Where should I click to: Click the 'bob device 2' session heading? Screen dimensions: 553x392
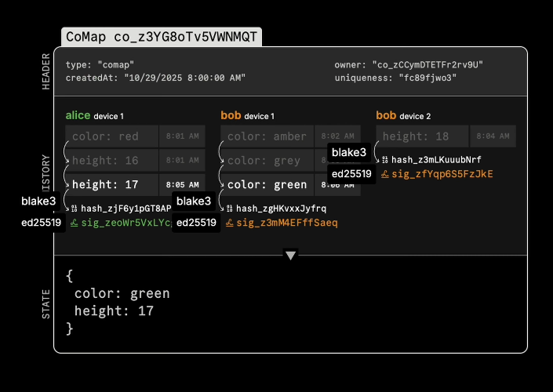[x=403, y=115]
